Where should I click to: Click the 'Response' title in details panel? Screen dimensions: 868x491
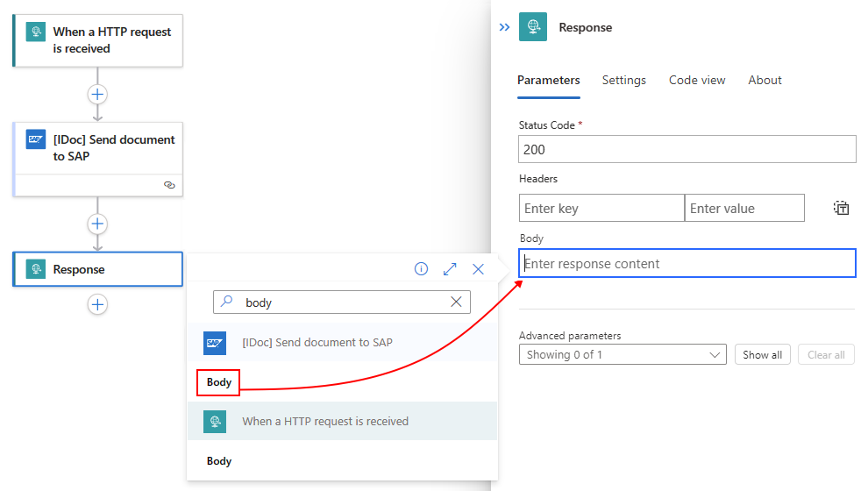(585, 27)
